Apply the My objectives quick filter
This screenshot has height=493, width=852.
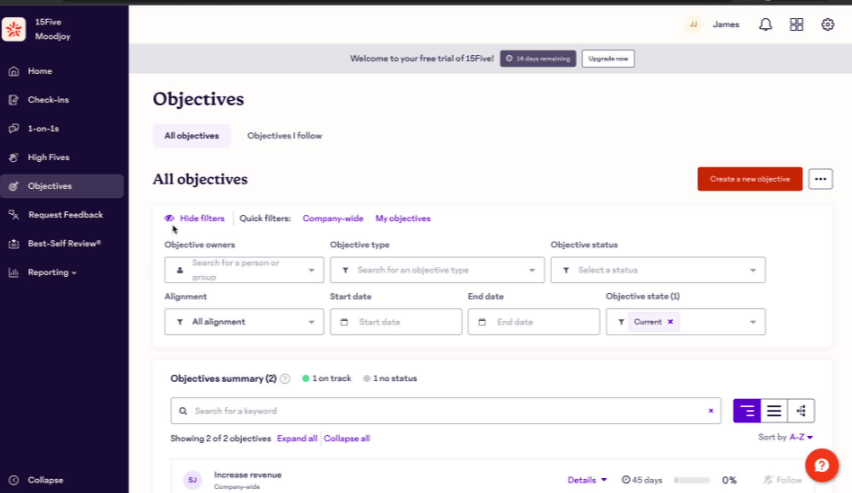pos(403,219)
